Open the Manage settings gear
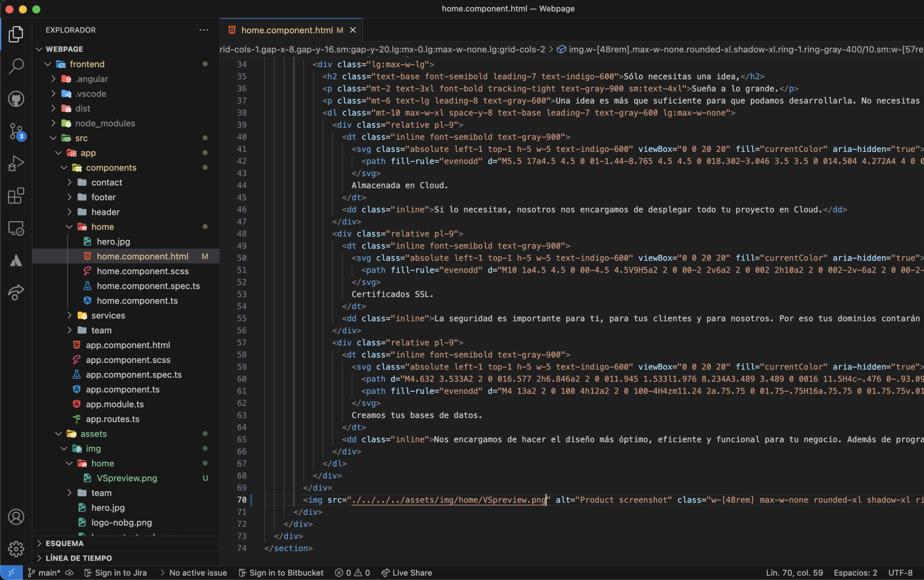Screen dimensions: 924x580 tap(16, 549)
